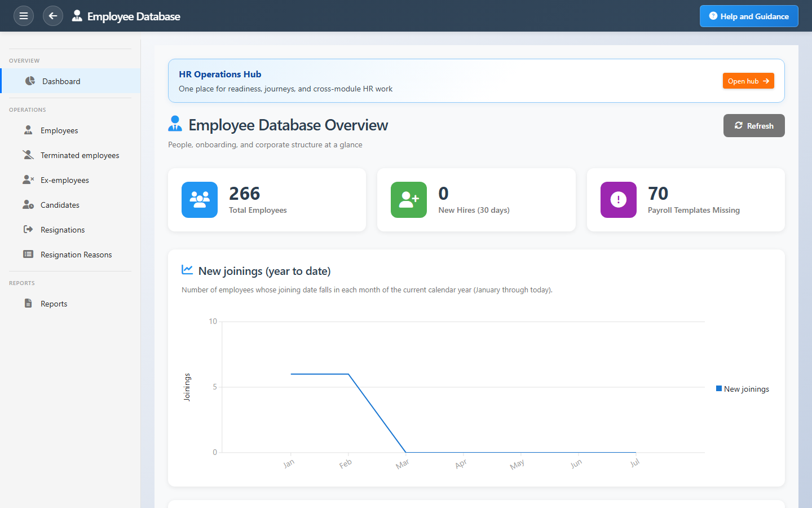Navigate to Candidates

click(x=71, y=205)
